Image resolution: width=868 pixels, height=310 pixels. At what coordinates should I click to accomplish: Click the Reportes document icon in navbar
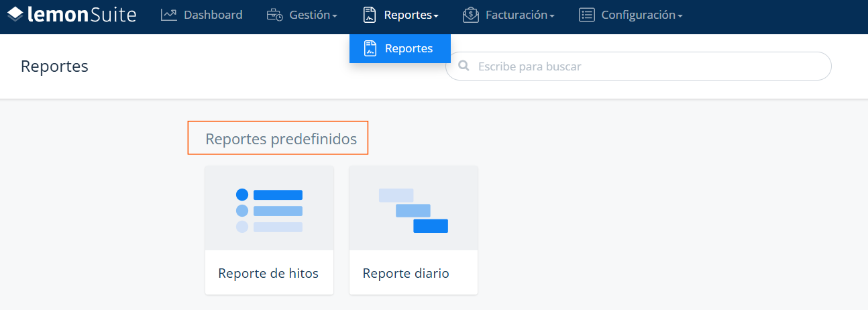[x=370, y=15]
